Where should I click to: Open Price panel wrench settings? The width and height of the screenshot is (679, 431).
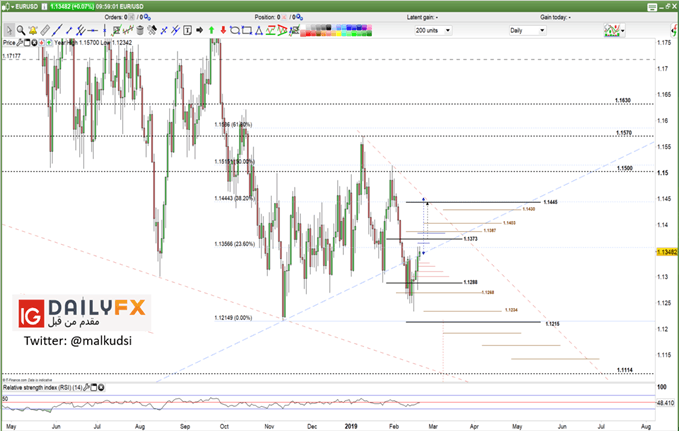19,42
